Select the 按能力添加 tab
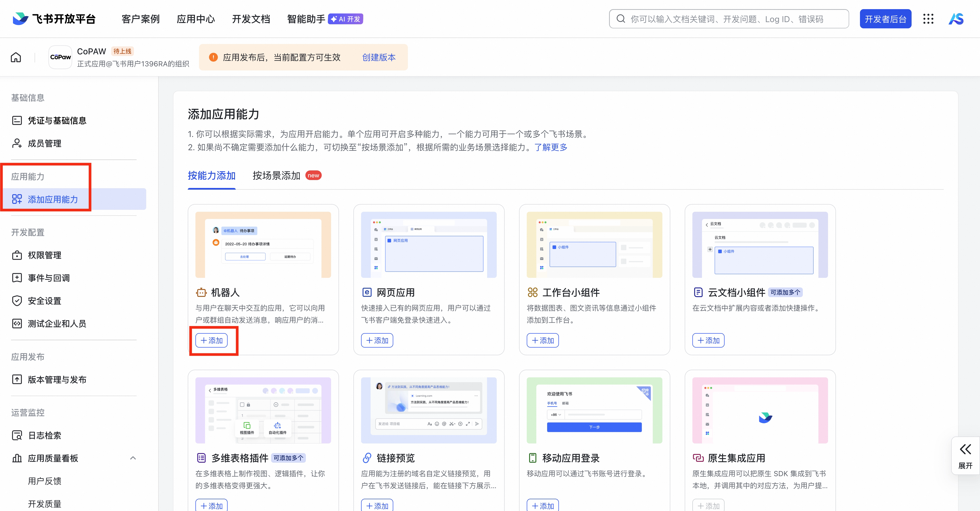Screen dimensions: 980x511 click(x=212, y=175)
